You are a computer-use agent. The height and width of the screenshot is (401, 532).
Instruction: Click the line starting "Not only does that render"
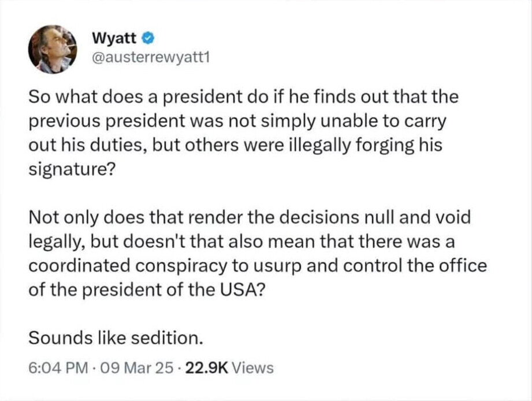250,218
